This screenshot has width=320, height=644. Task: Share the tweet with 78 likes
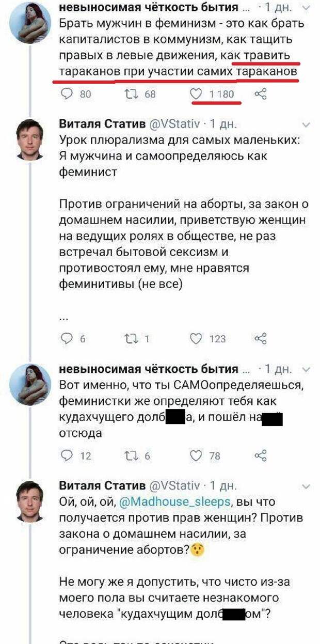(x=261, y=455)
